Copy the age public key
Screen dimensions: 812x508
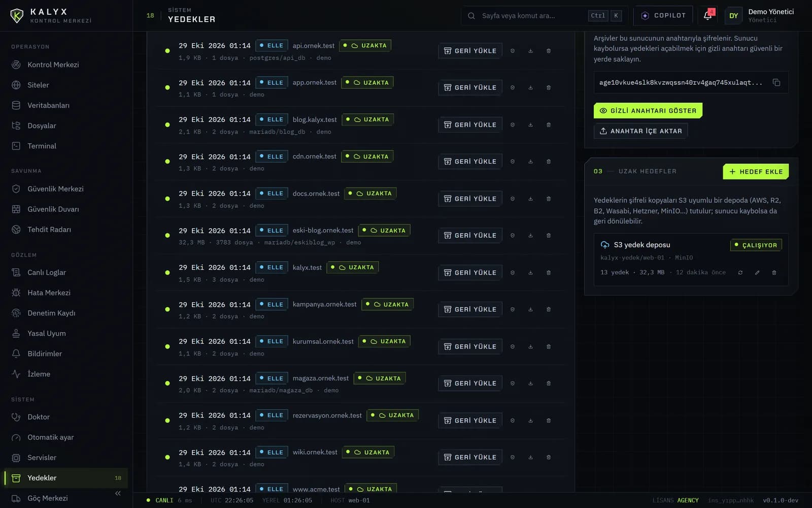[x=776, y=82]
